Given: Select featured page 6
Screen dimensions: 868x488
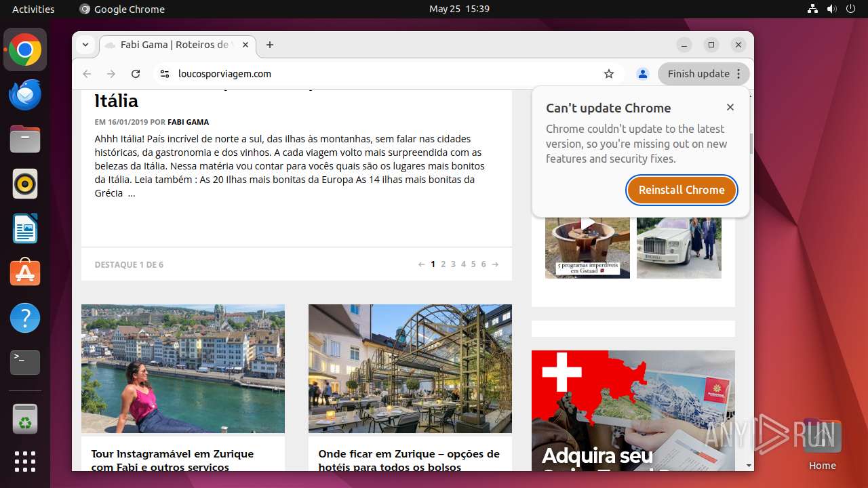Looking at the screenshot, I should [x=484, y=264].
